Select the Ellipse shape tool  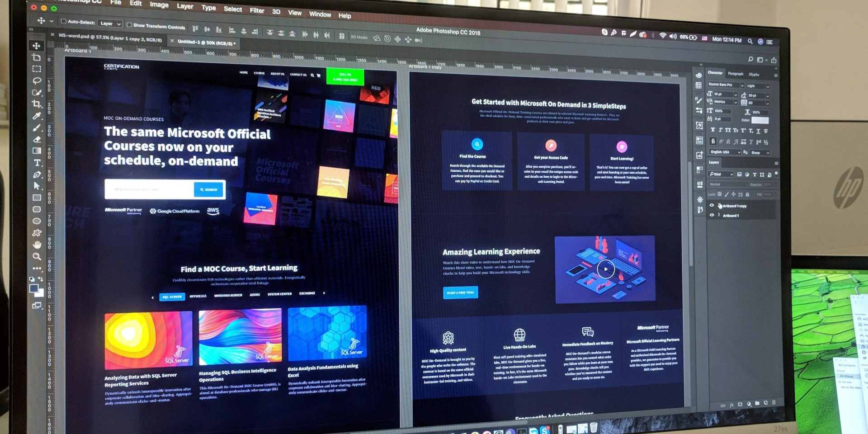coord(37,221)
